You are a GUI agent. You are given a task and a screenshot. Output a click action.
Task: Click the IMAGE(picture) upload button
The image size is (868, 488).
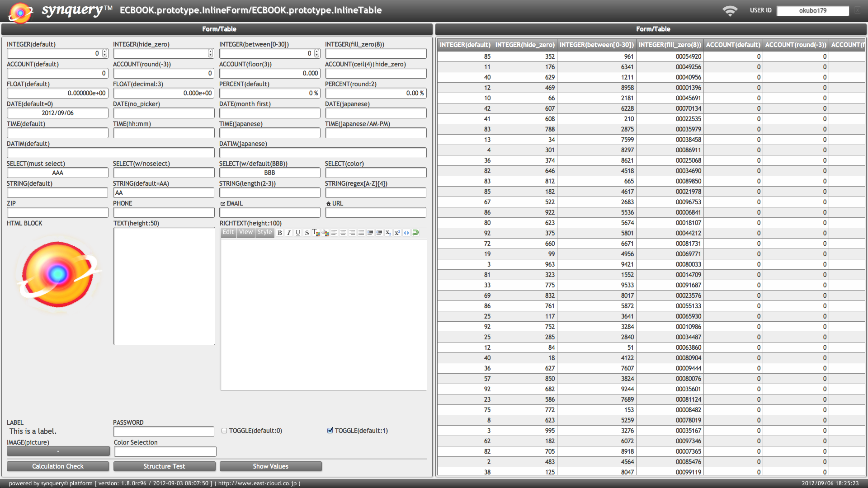click(58, 451)
